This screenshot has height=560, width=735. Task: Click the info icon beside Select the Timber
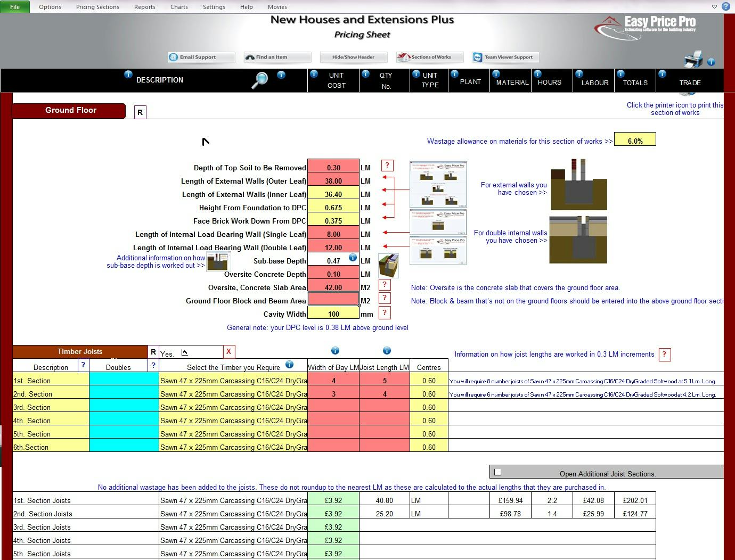289,365
